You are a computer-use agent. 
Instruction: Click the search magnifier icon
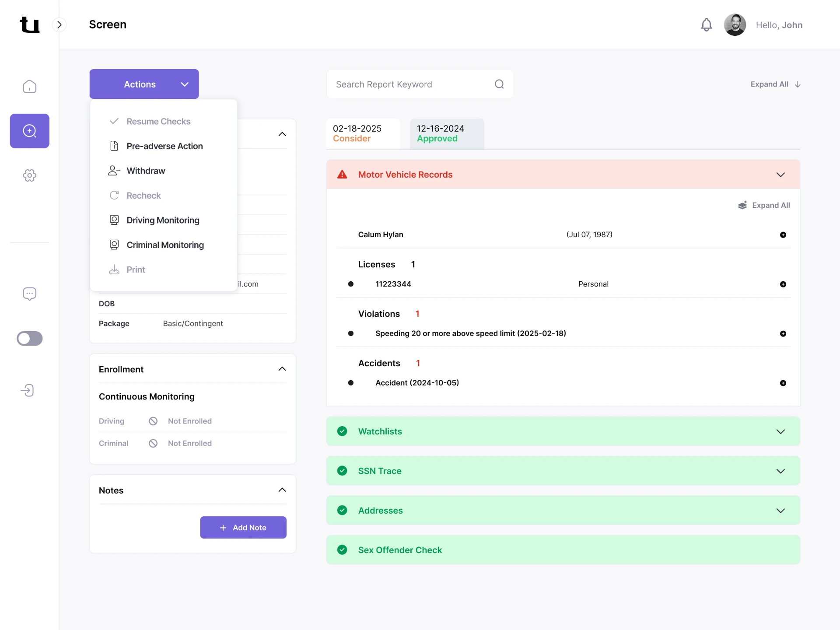pos(499,84)
